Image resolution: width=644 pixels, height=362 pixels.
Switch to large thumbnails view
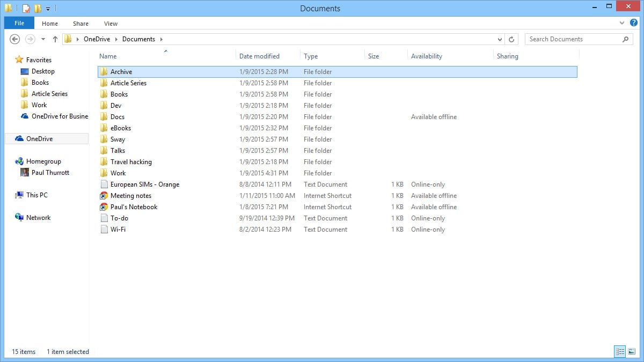pos(632,352)
